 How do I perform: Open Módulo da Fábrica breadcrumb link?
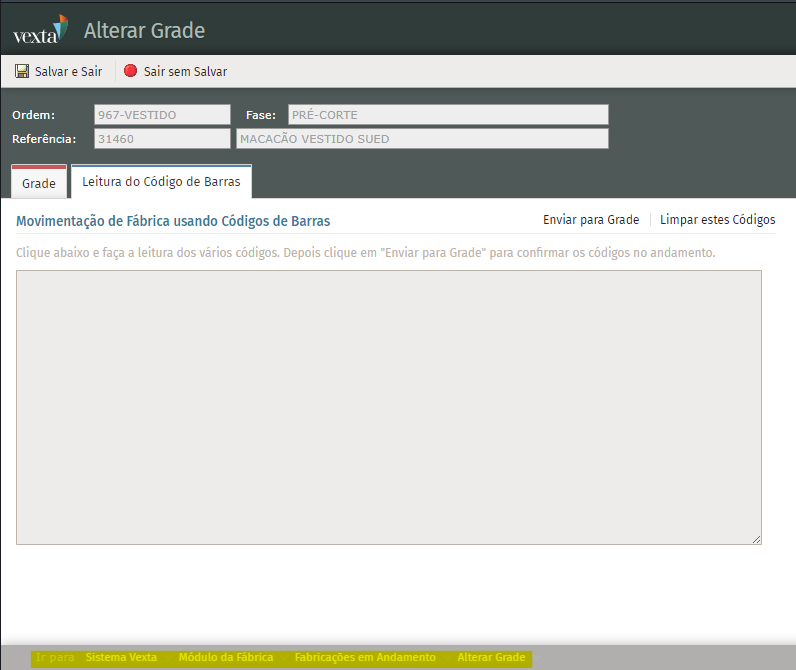point(225,658)
